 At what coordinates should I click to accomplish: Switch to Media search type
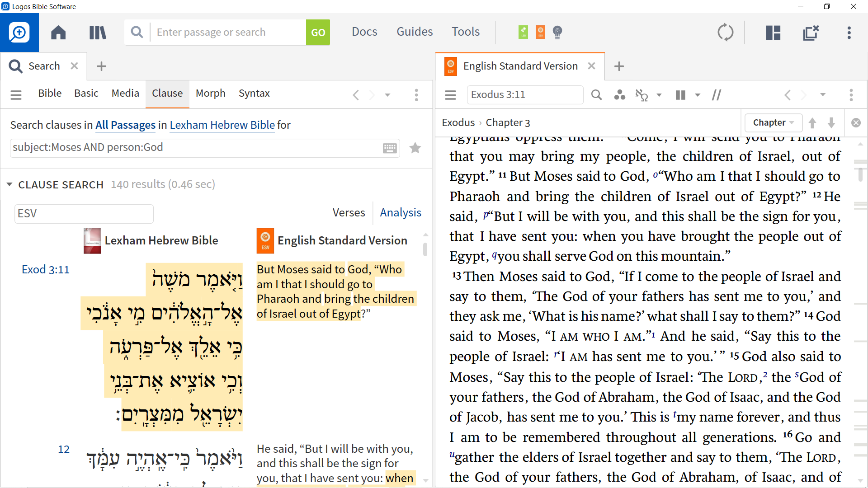tap(125, 93)
